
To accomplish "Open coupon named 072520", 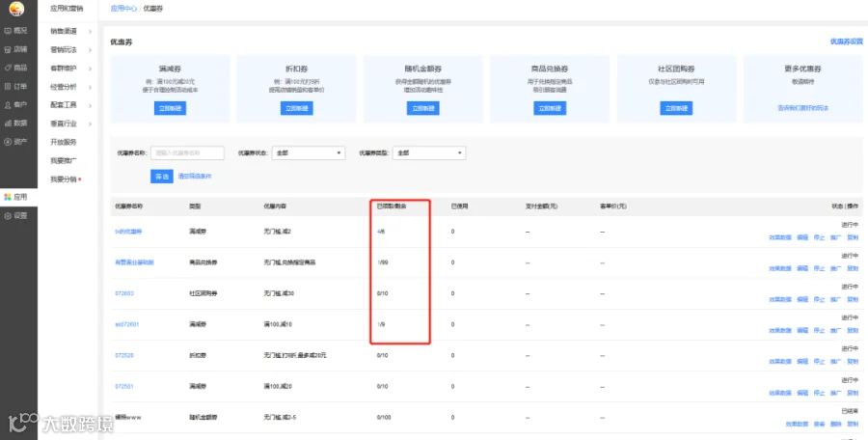I will (124, 355).
